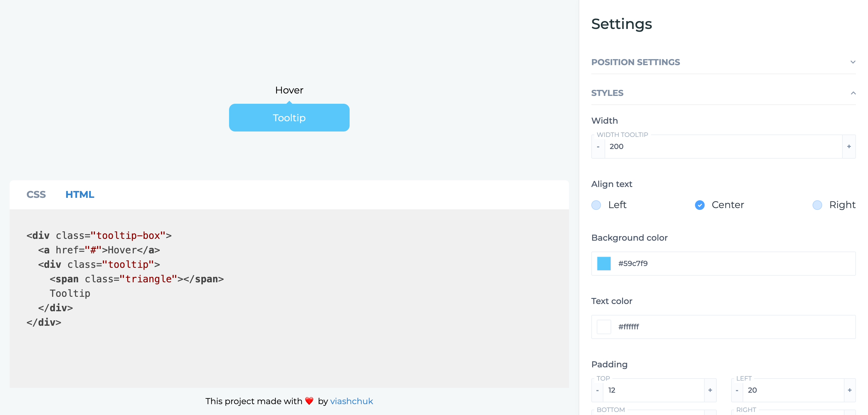This screenshot has height=415, width=868.
Task: Select the Left text alignment radio button
Action: [x=597, y=204]
